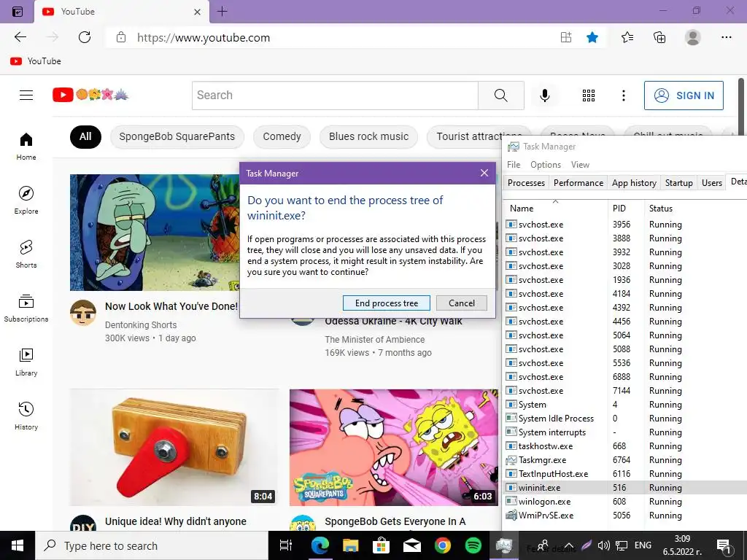The image size is (747, 560).
Task: Open the Squidward video thumbnail
Action: 155,233
